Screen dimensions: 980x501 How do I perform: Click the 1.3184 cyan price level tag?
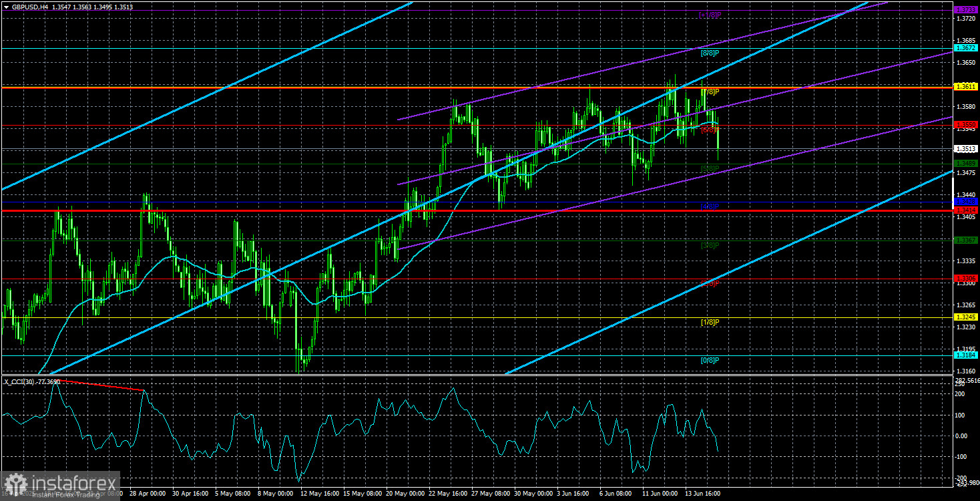pos(966,355)
